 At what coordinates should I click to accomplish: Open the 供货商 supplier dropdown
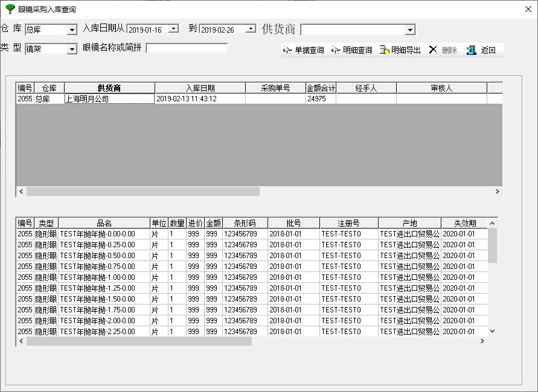[411, 29]
